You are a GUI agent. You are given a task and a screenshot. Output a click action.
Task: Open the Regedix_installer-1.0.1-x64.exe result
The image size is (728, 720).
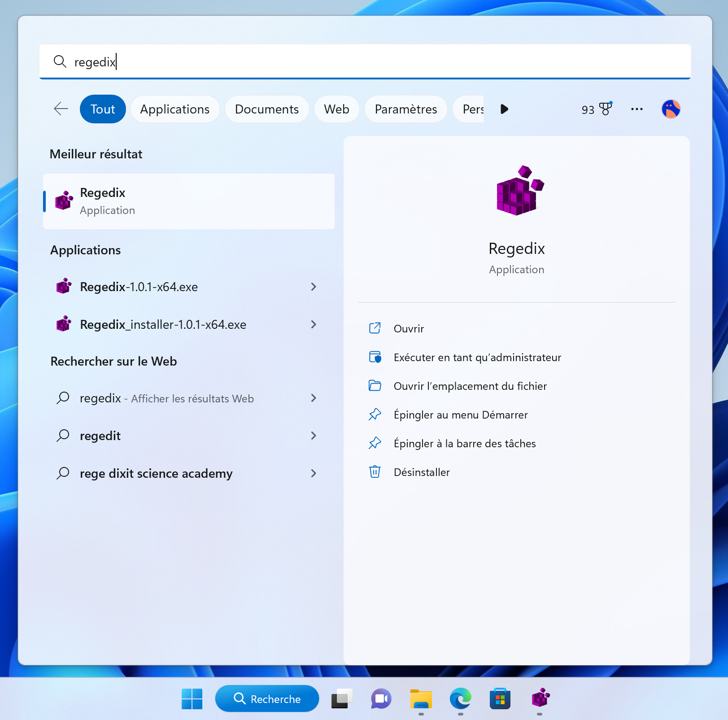(189, 324)
